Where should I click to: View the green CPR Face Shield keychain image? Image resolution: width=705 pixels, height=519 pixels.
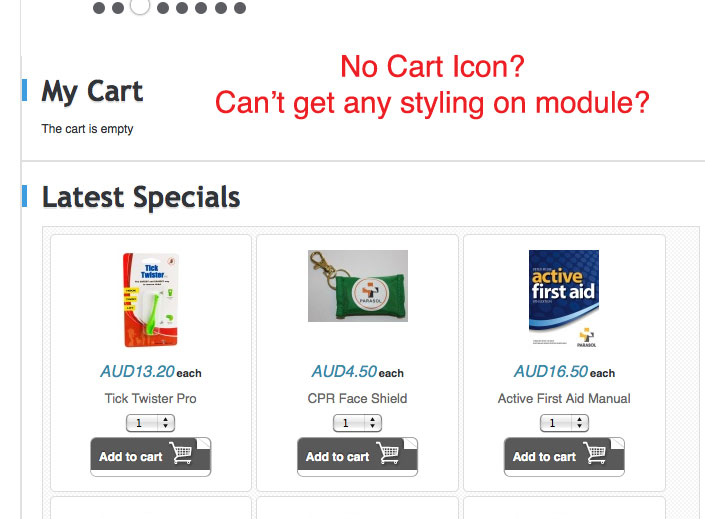pos(357,286)
